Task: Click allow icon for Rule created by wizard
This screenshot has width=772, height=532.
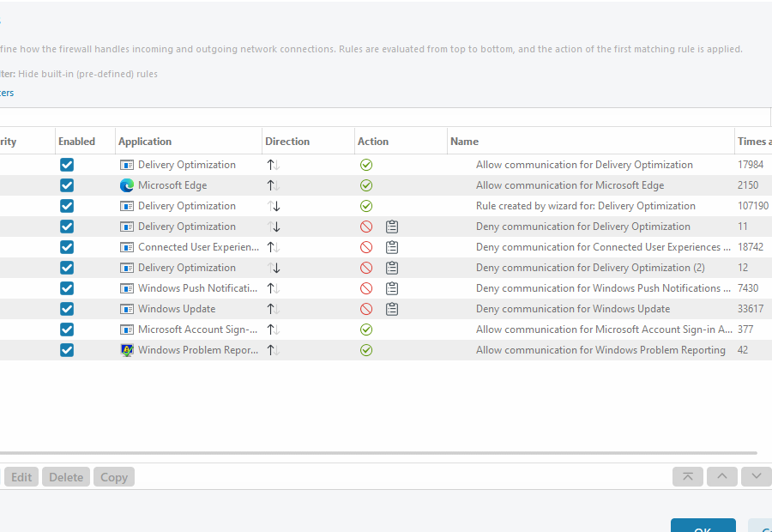Action: (x=365, y=206)
